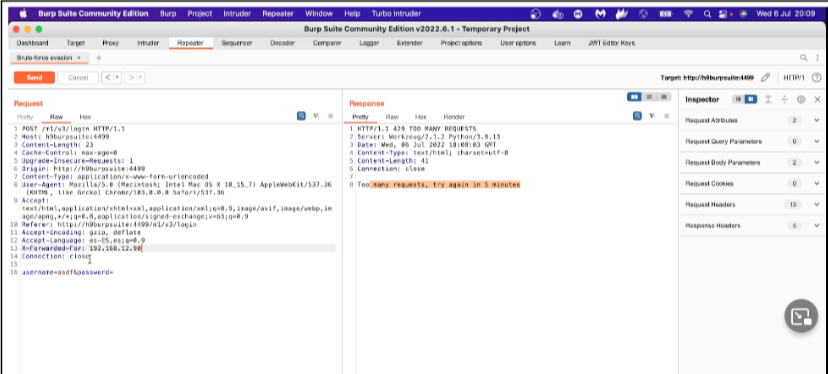Dock the Inspector to the right layout toggle
Image resolution: width=828 pixels, height=374 pixels.
(750, 99)
